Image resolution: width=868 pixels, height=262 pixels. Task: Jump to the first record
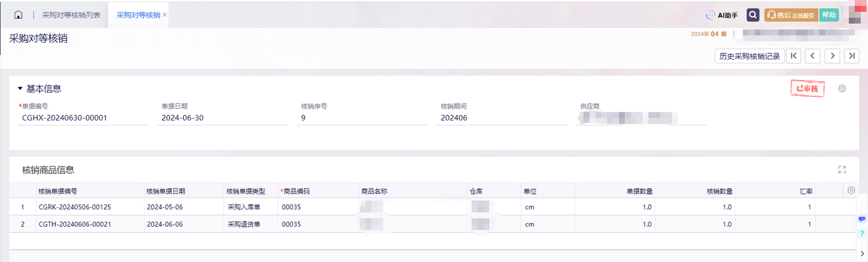click(x=794, y=56)
